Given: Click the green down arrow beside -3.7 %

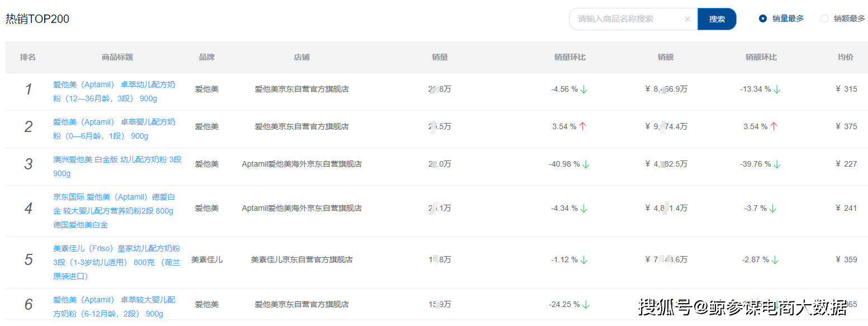Looking at the screenshot, I should [773, 209].
